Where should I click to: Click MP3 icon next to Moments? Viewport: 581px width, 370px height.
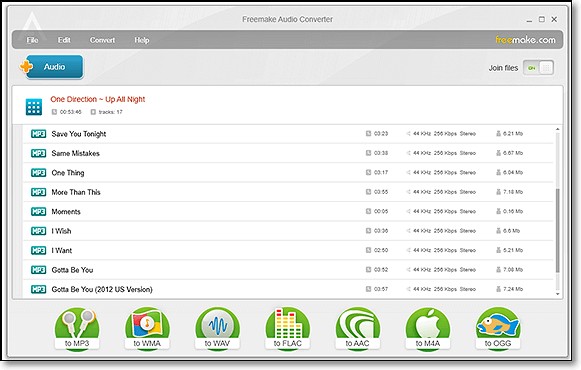[39, 211]
